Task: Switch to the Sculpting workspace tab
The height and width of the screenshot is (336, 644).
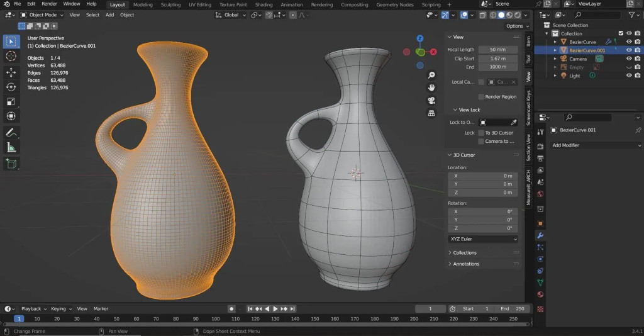Action: (170, 4)
